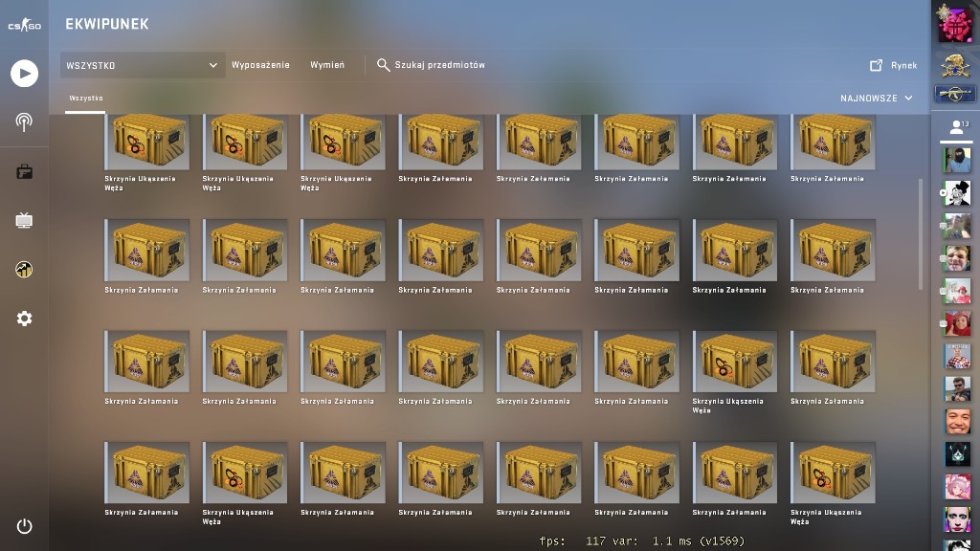The image size is (980, 551).
Task: Select the friend avatar with sunglasses man
Action: tap(957, 388)
